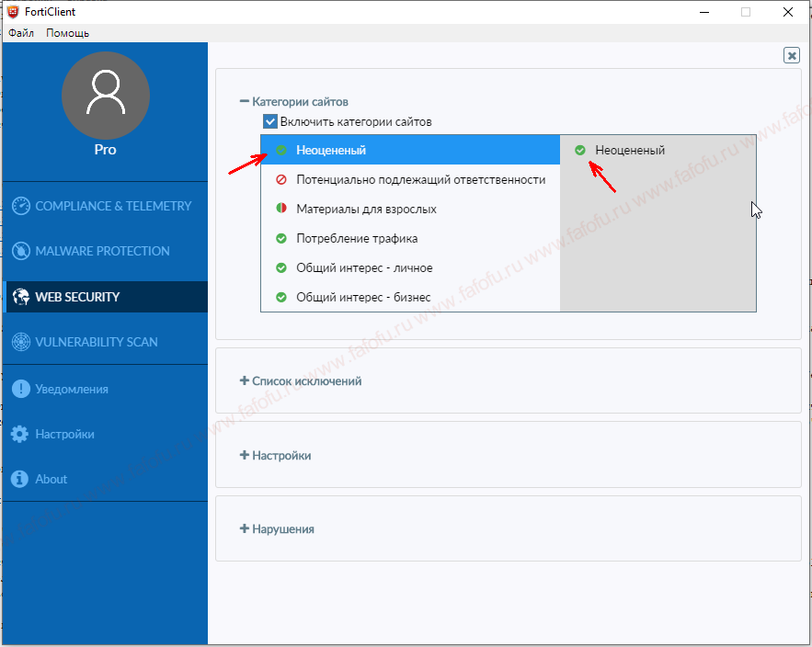The image size is (812, 647).
Task: Open Compliance & Telemetry tab
Action: 106,206
